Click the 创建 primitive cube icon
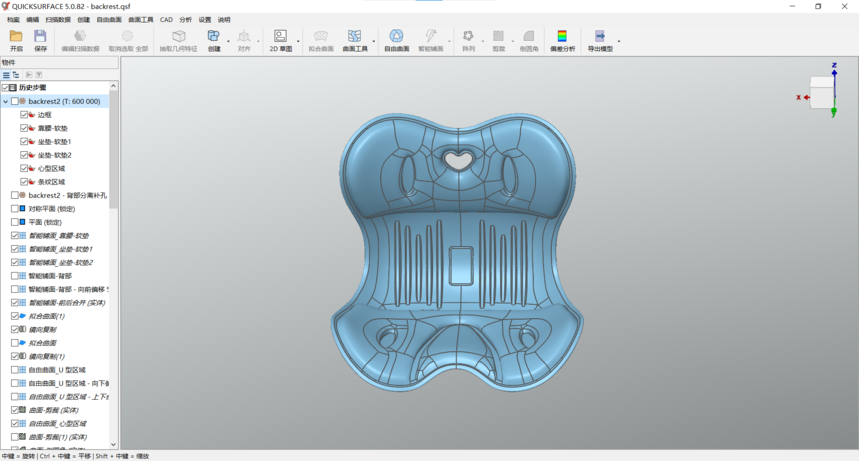The image size is (859, 461). point(213,36)
